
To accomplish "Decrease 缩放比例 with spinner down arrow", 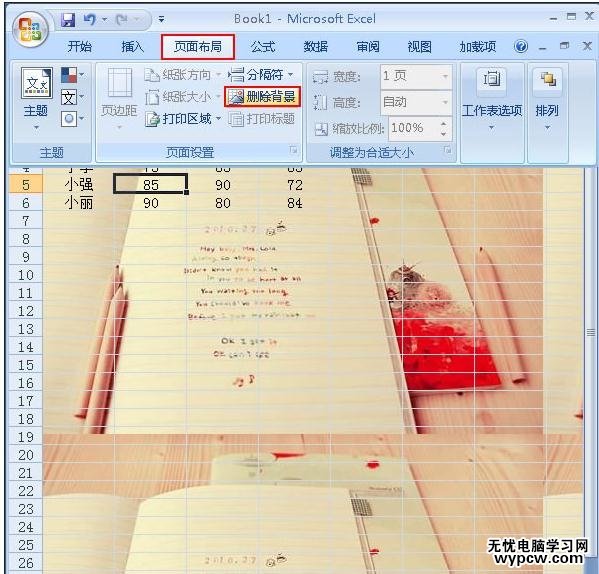I will (x=443, y=134).
